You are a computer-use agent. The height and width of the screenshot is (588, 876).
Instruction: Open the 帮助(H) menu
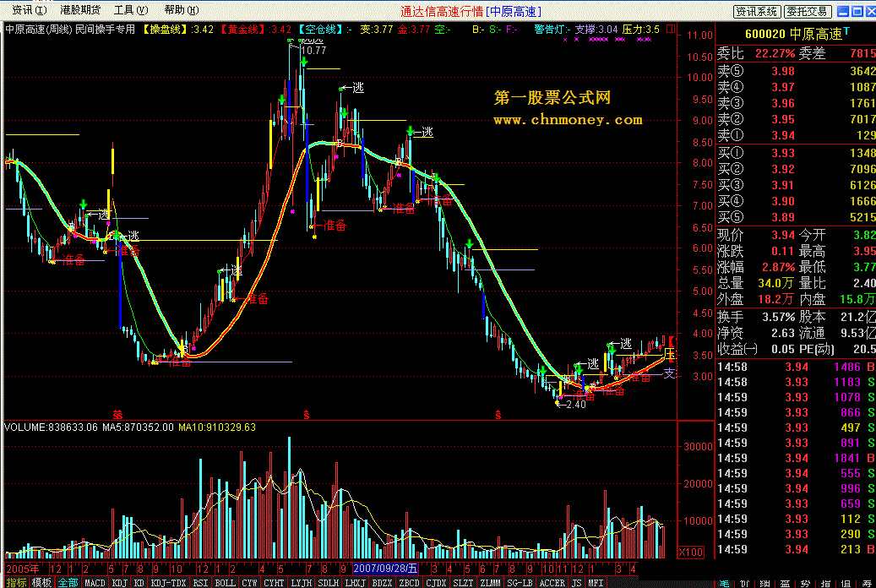[x=181, y=10]
